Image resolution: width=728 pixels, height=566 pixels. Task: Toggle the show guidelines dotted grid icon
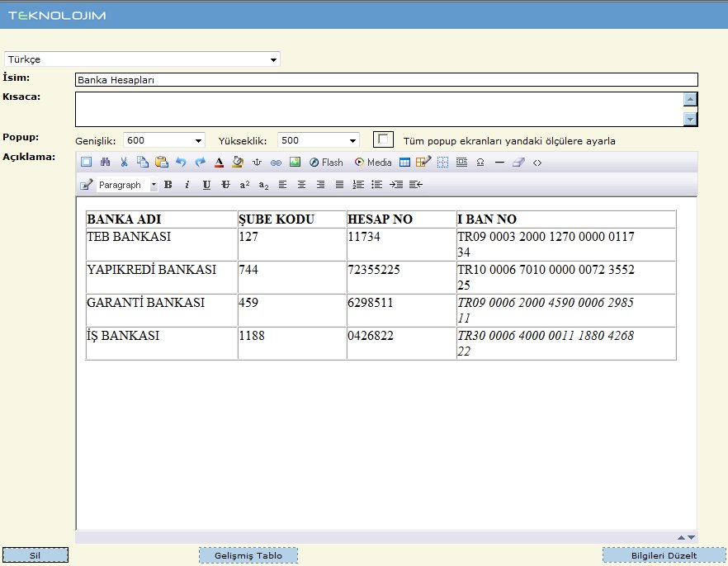tap(443, 163)
